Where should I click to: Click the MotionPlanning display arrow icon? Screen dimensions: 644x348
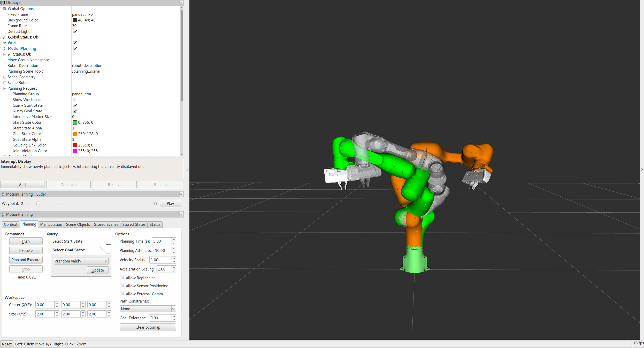coord(4,49)
